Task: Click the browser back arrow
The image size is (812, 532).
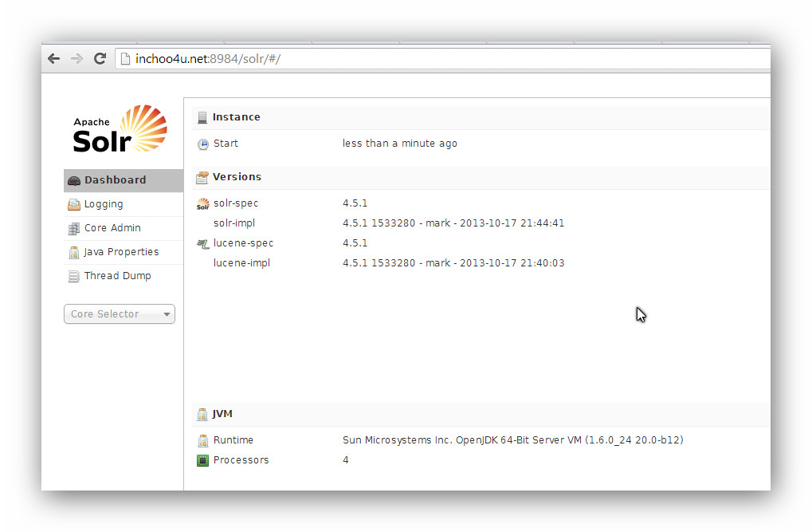Action: 54,59
